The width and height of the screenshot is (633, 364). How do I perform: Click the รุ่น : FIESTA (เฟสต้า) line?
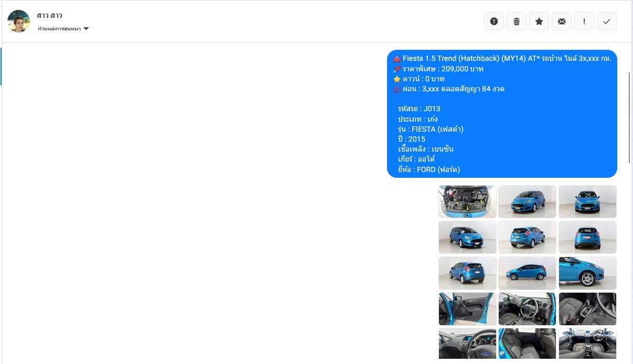(x=431, y=129)
